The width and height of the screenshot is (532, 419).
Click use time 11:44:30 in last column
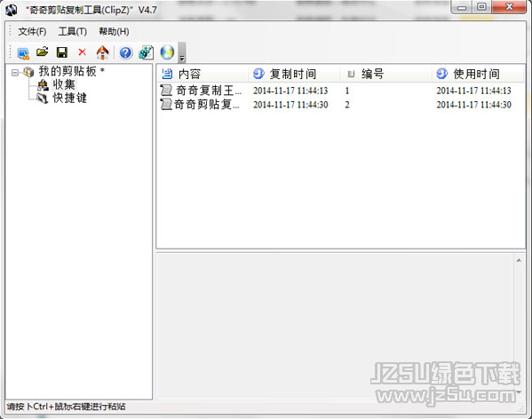473,105
